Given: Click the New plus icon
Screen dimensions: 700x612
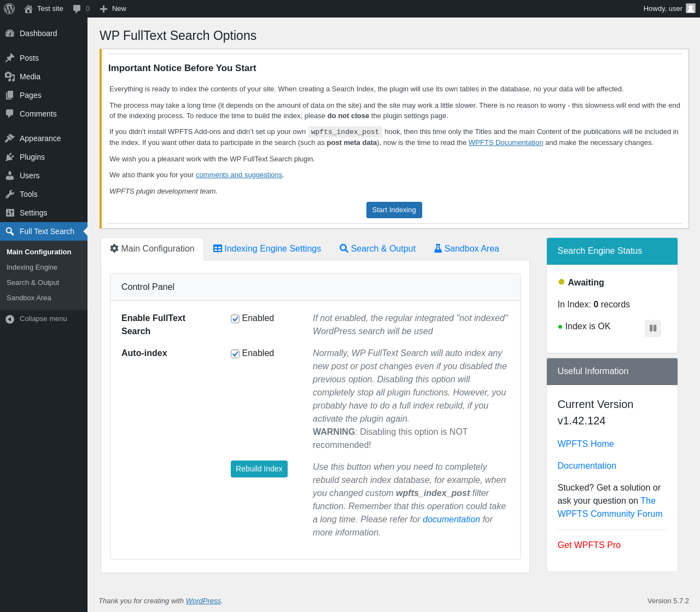Looking at the screenshot, I should [103, 9].
